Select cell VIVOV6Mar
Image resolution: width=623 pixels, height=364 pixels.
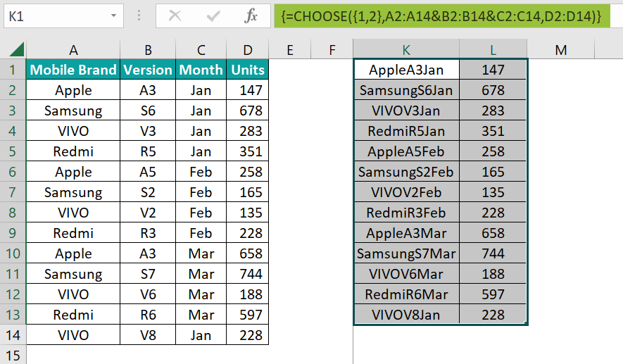(x=406, y=274)
